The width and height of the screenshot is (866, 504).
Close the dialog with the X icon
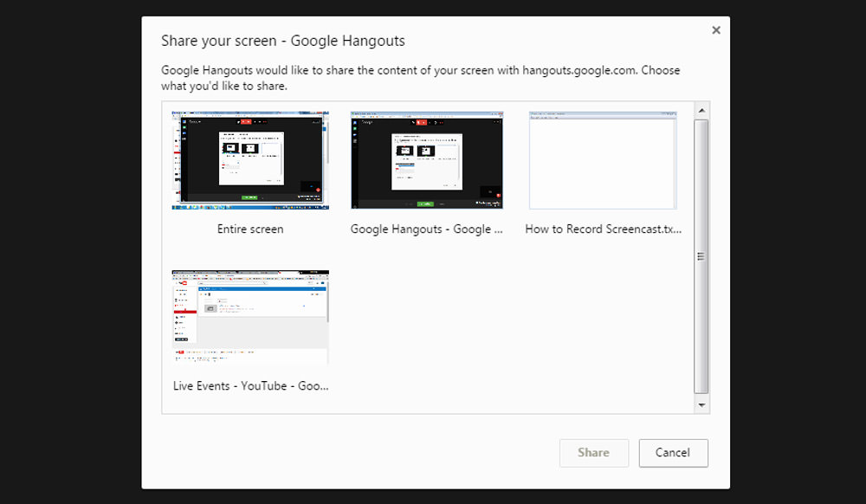[x=716, y=30]
